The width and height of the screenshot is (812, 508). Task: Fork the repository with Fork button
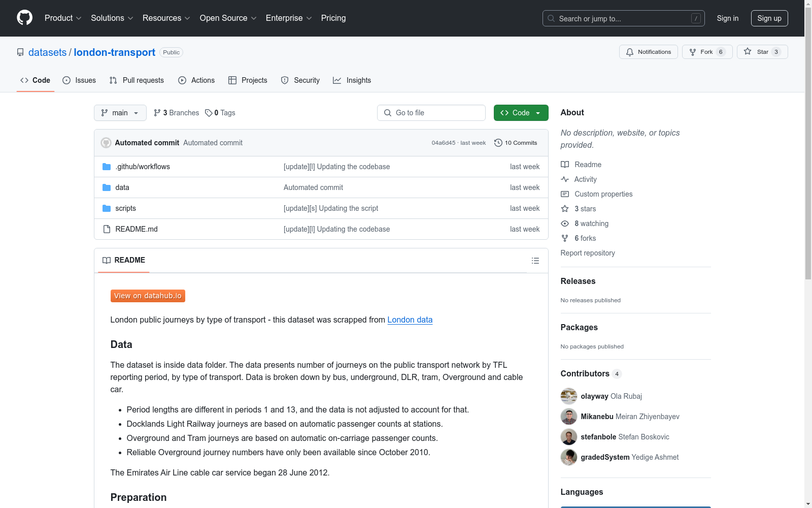click(707, 52)
